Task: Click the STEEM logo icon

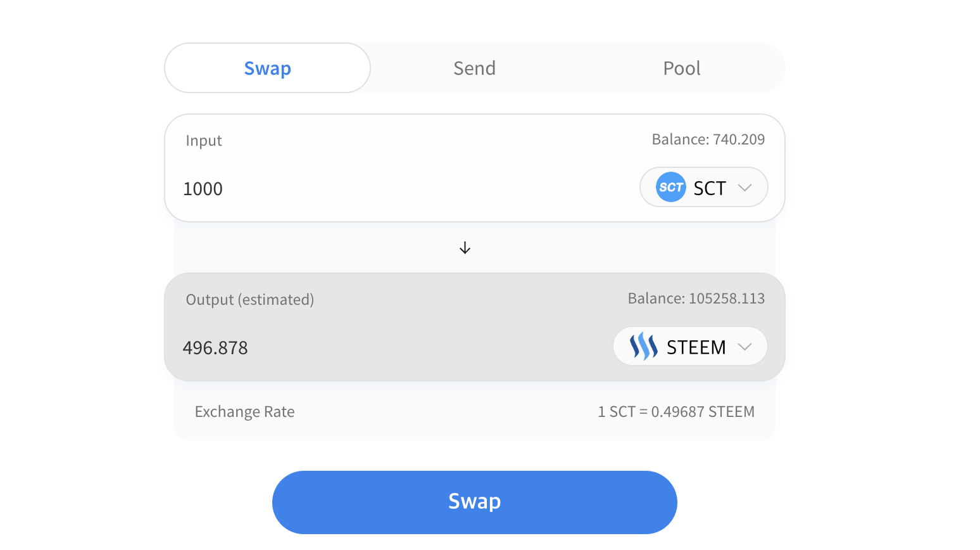Action: pos(643,347)
